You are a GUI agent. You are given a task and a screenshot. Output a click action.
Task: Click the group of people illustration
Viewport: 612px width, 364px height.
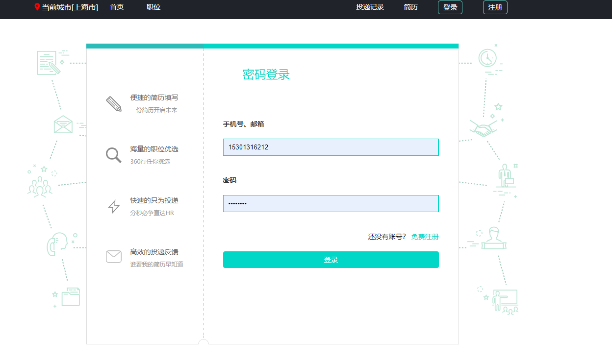pos(40,187)
